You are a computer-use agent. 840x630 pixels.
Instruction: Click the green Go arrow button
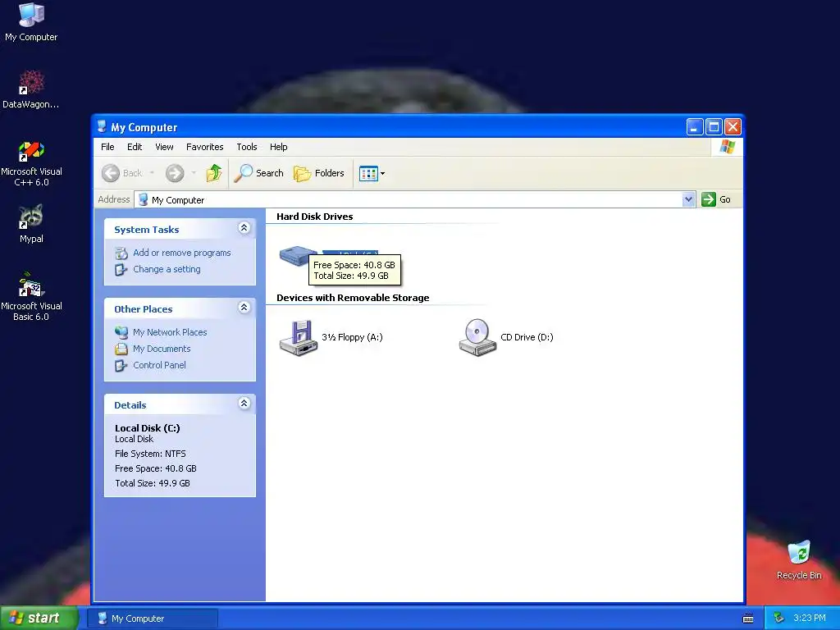[x=716, y=199]
